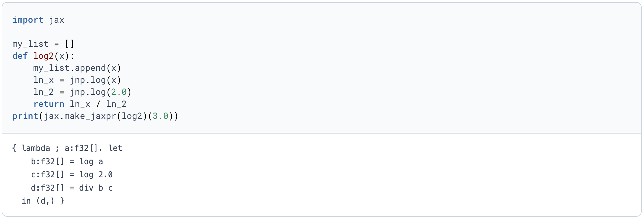Click 'jax.make_jaxpr' in the print call
Screen dimensions: 644x218
click(x=80, y=116)
